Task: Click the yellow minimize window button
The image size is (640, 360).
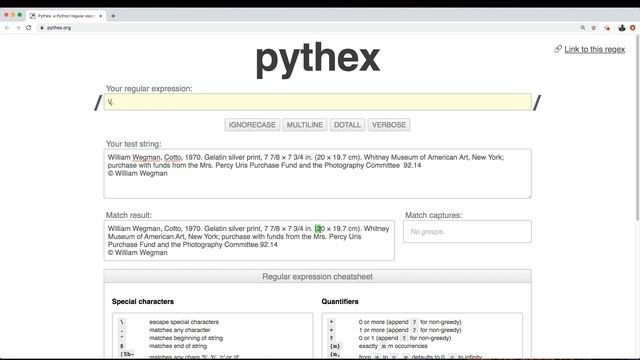Action: click(13, 15)
